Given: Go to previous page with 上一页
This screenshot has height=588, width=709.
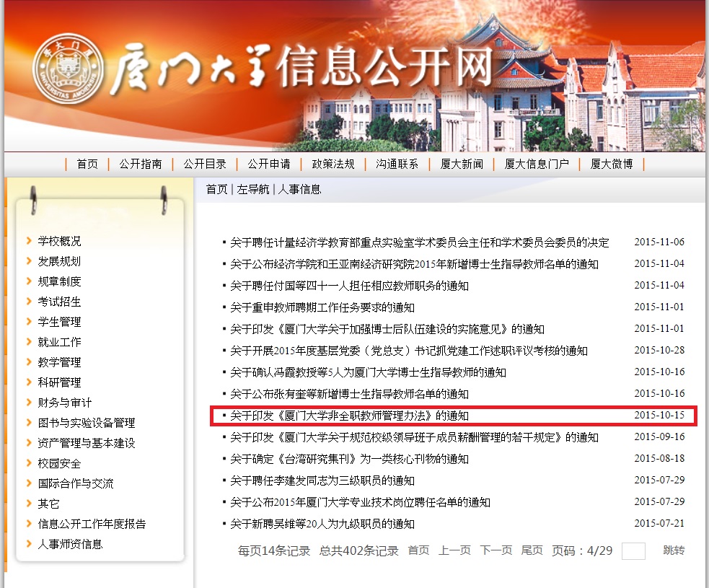Looking at the screenshot, I should [454, 550].
